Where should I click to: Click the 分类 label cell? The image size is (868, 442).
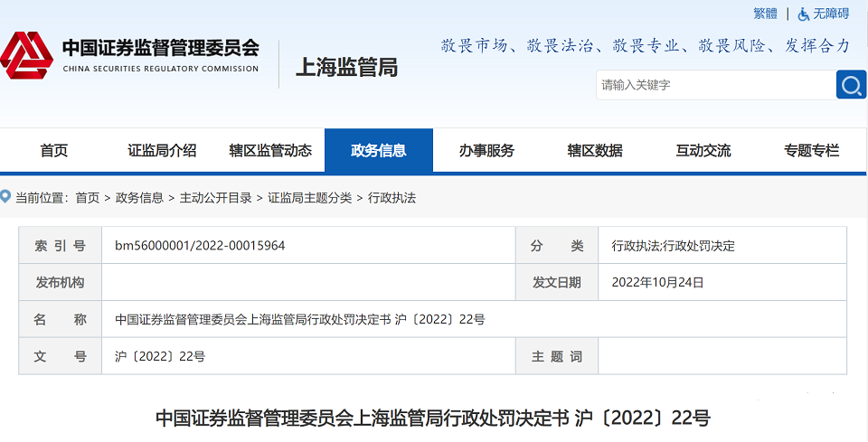(557, 245)
